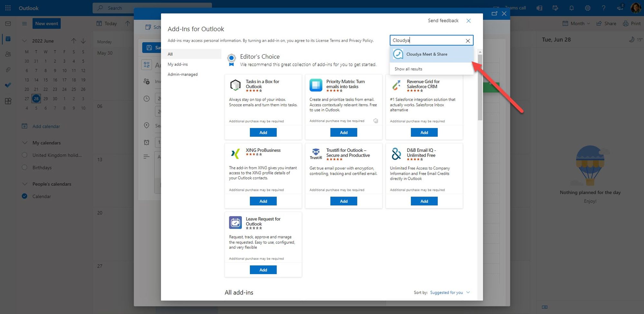Open the app launcher waffle icon
This screenshot has height=314, width=644.
8,8
